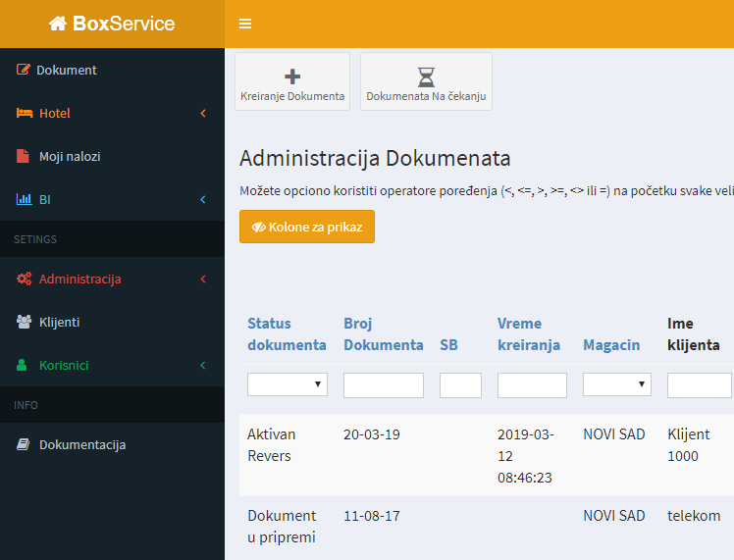The height and width of the screenshot is (560, 734).
Task: Click the plus icon for Kreiranje Dokumenta
Action: [292, 76]
